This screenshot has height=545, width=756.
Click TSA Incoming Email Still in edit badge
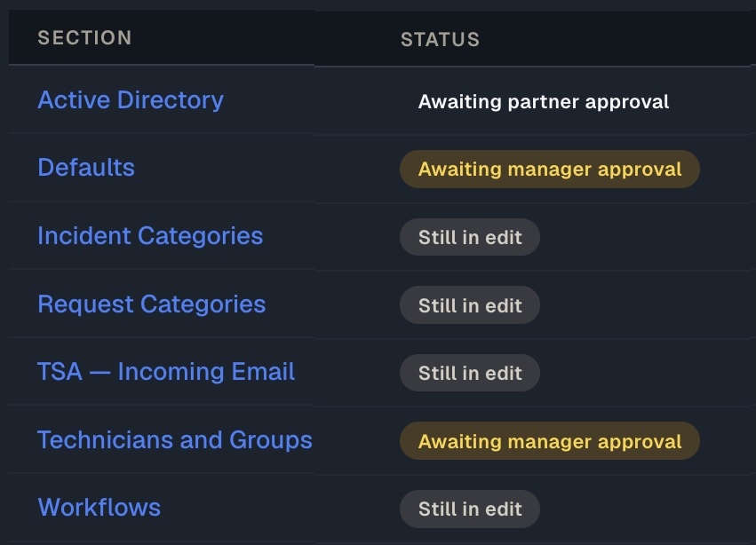point(470,373)
